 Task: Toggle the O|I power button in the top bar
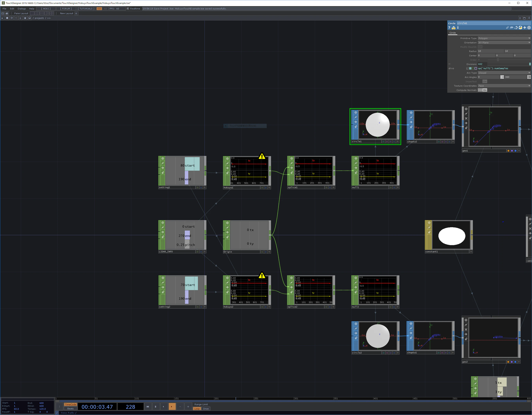pyautogui.click(x=99, y=9)
